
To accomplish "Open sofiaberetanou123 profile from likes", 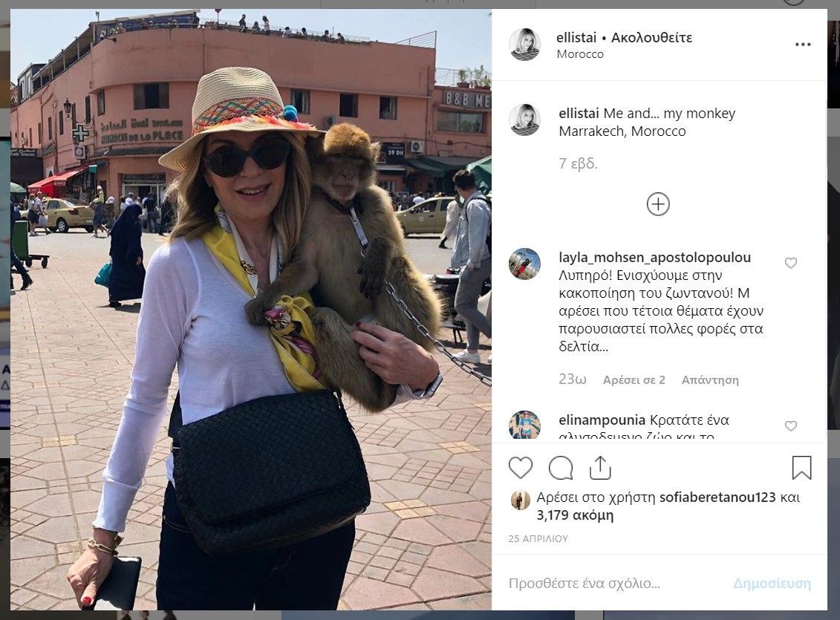I will tap(717, 497).
